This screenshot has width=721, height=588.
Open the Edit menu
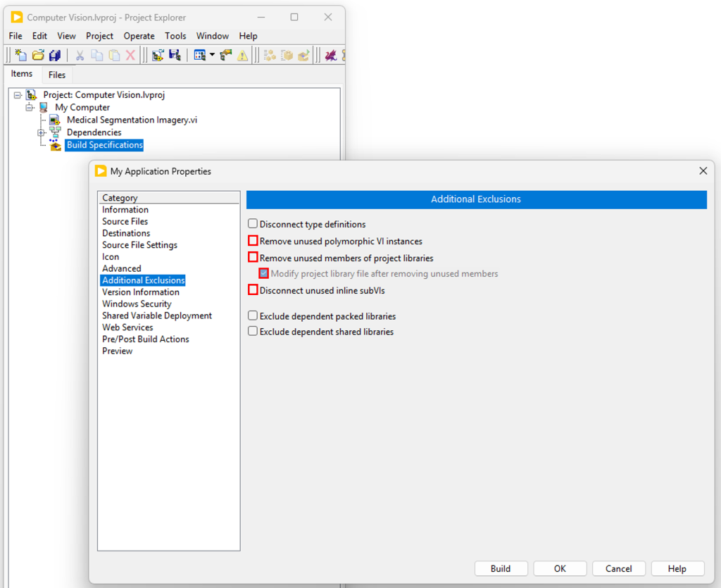tap(39, 36)
